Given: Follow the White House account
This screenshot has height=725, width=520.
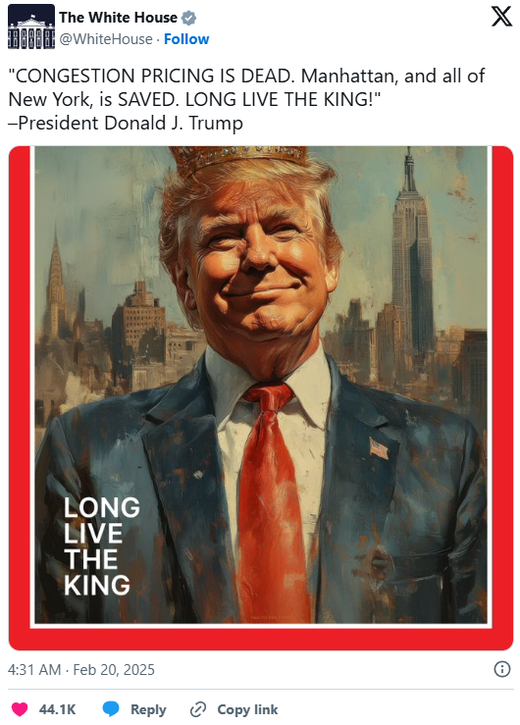Looking at the screenshot, I should point(187,39).
